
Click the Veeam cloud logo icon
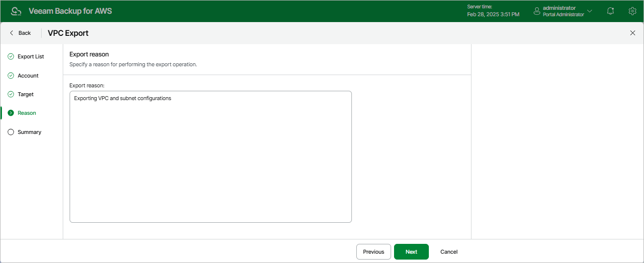16,11
